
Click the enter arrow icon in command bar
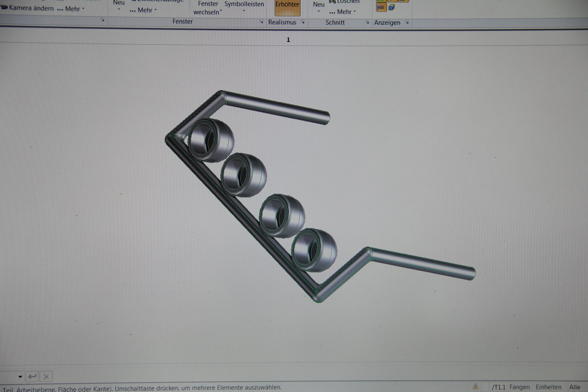(32, 376)
